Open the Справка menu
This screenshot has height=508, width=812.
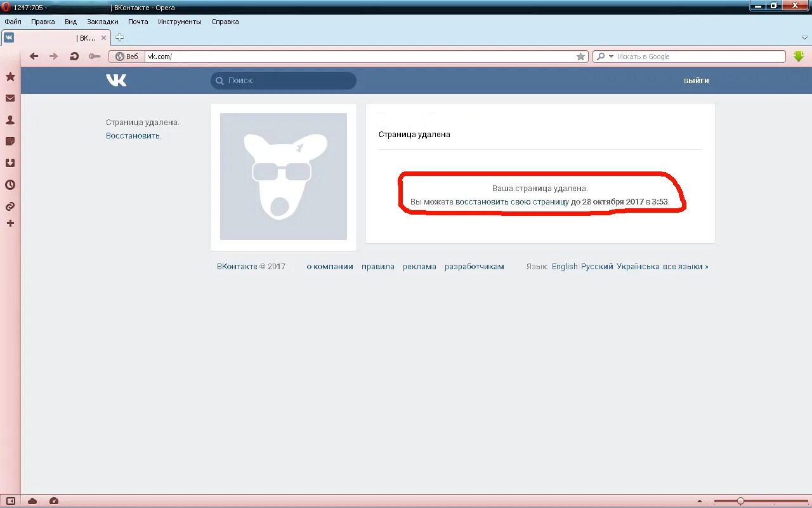pos(225,22)
